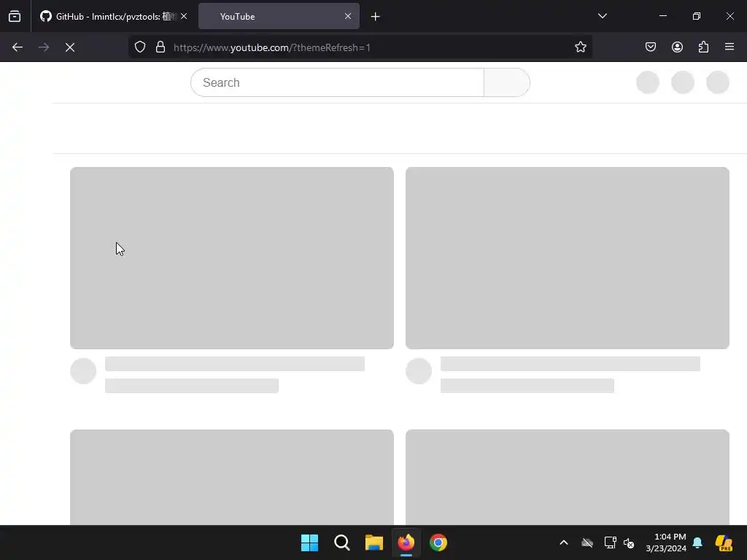The image size is (747, 560).
Task: Switch to the GitHub pvztools tab
Action: [114, 16]
